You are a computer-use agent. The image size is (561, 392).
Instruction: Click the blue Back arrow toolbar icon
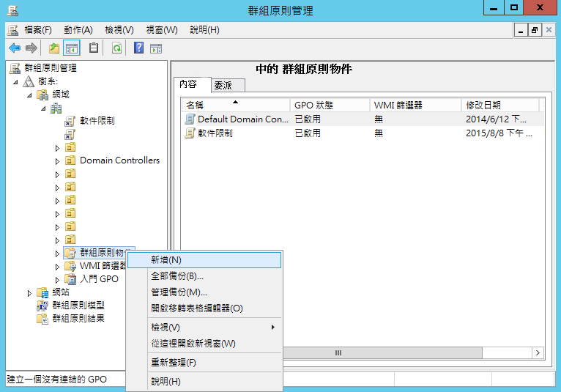coord(15,48)
